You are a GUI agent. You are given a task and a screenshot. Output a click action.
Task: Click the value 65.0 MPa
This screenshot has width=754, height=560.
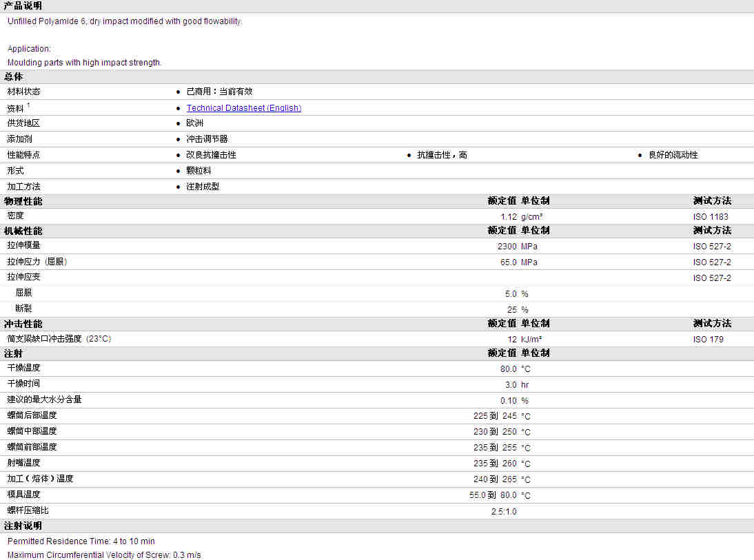coord(519,262)
